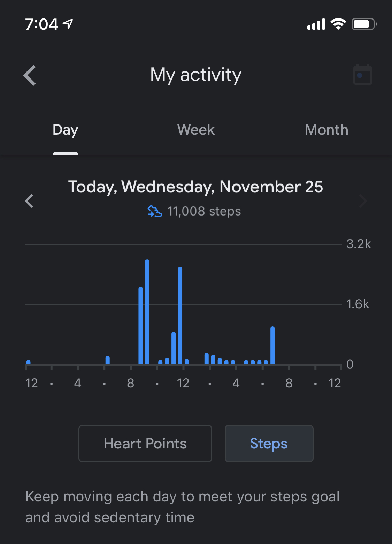Tap the last blue bar on chart
This screenshot has height=544, width=392.
[272, 345]
